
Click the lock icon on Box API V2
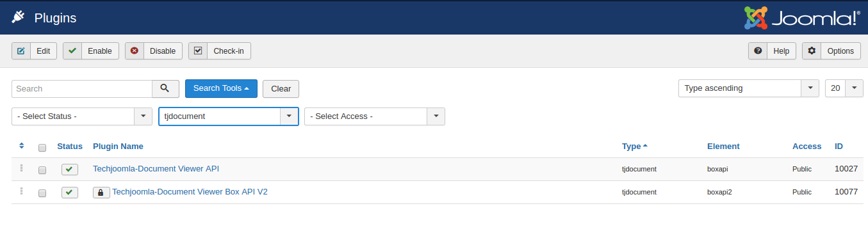(x=101, y=192)
